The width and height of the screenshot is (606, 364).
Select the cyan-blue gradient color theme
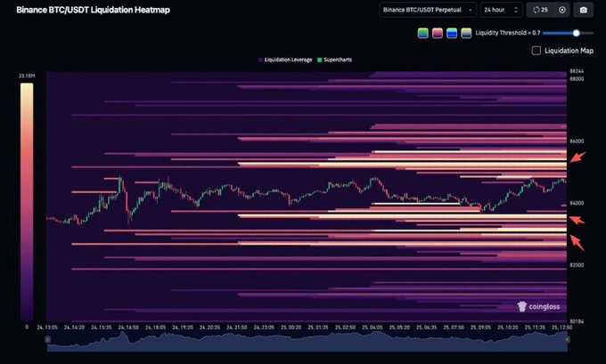coord(452,33)
